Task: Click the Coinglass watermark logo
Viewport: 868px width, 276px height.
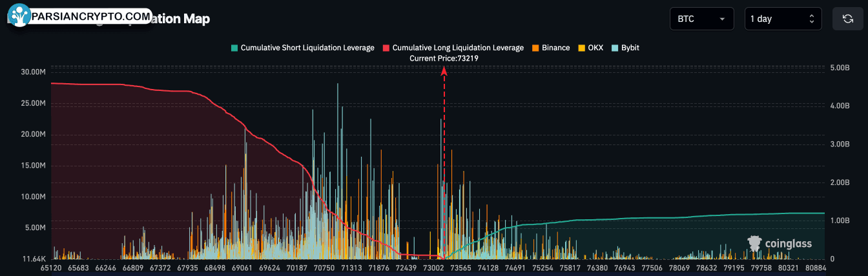Action: [x=779, y=244]
